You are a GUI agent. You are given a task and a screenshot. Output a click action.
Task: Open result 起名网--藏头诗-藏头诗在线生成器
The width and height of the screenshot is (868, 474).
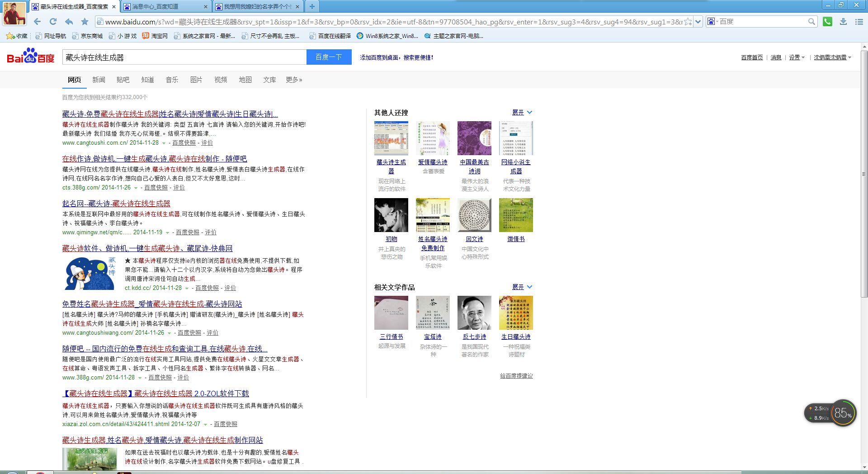point(116,204)
